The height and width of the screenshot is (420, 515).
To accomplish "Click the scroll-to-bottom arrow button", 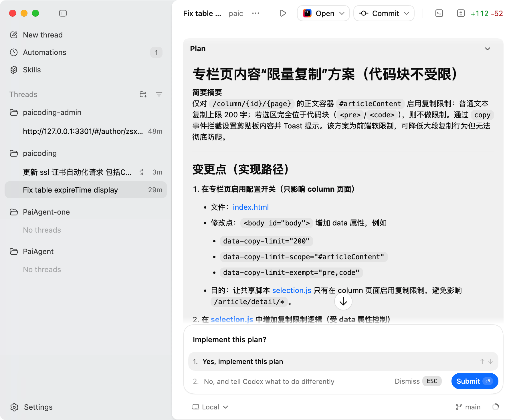I will [x=343, y=302].
